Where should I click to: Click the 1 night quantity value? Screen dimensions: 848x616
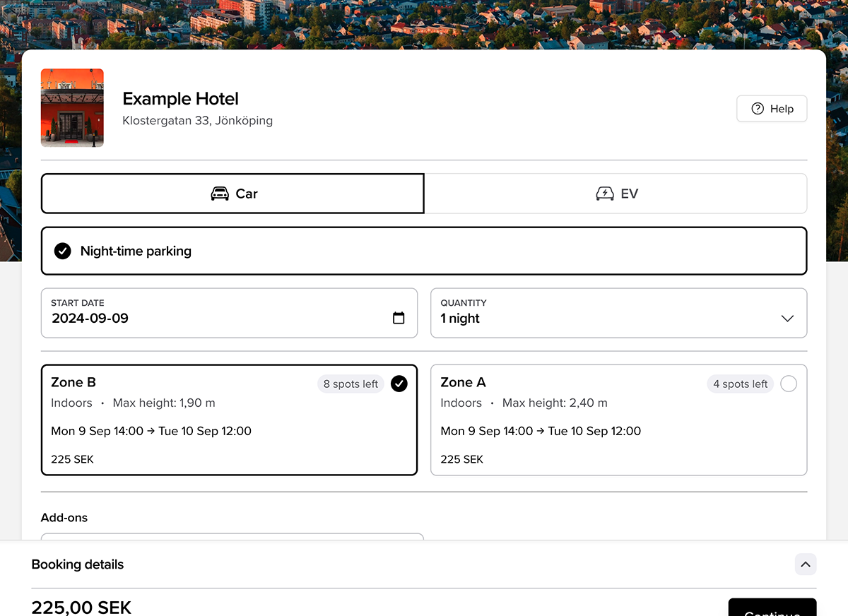point(460,319)
